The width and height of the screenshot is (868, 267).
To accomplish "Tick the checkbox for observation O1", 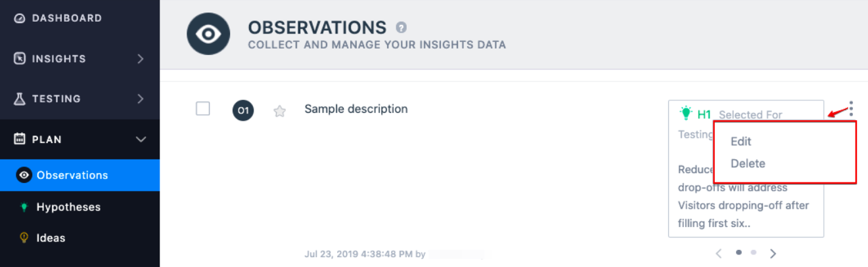I will (x=203, y=109).
